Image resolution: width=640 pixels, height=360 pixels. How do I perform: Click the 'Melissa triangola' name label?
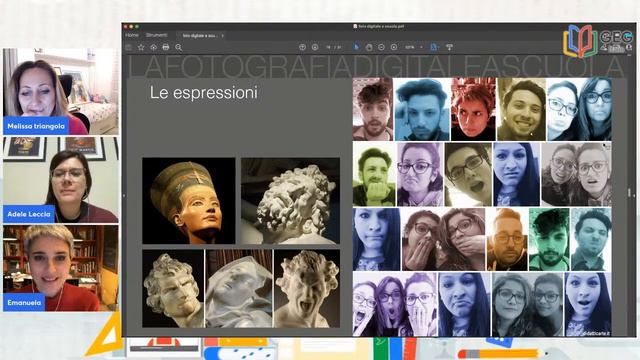point(36,126)
